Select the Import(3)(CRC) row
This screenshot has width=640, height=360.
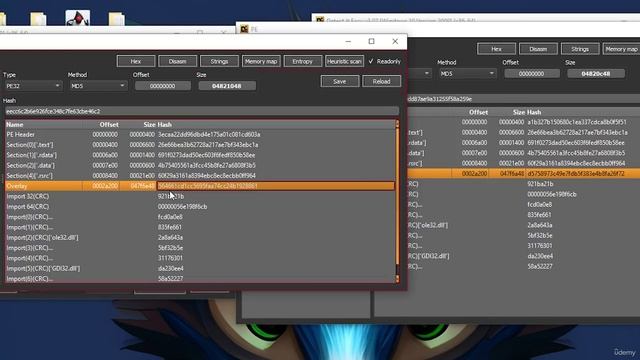[200, 248]
